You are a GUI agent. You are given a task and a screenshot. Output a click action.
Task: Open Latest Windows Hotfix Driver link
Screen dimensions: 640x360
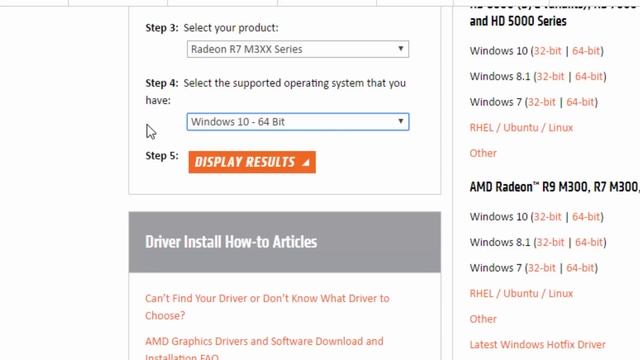(537, 344)
